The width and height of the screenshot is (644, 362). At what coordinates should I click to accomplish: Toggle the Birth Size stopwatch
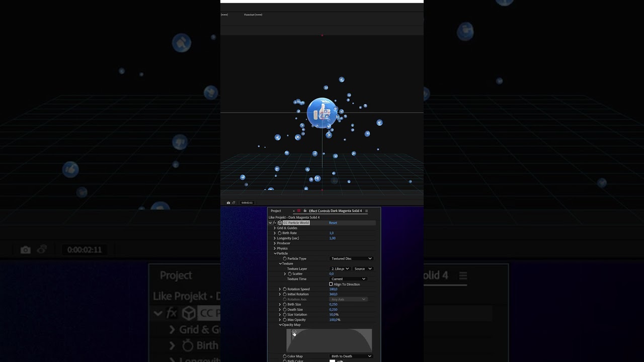coord(285,304)
